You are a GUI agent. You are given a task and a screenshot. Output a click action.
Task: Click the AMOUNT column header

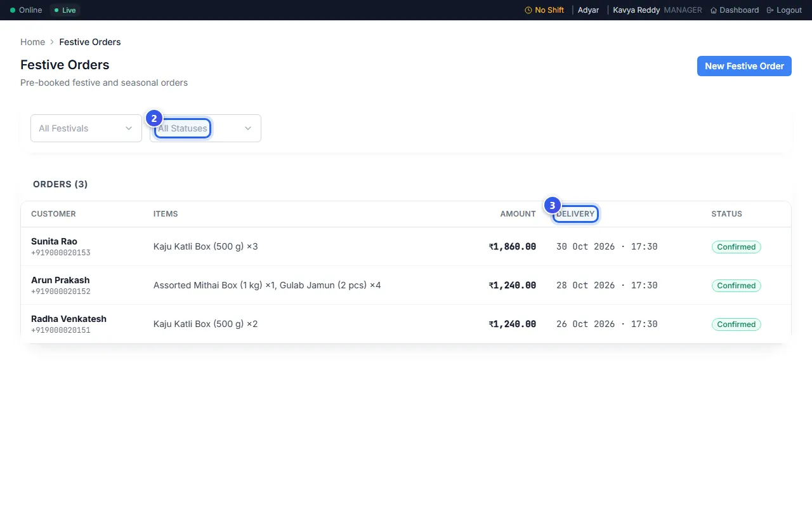point(518,214)
